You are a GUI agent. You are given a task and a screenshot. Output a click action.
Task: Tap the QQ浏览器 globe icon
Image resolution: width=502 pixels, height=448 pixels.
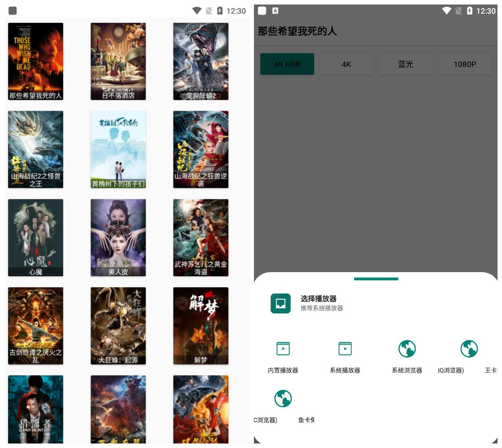coord(469,349)
